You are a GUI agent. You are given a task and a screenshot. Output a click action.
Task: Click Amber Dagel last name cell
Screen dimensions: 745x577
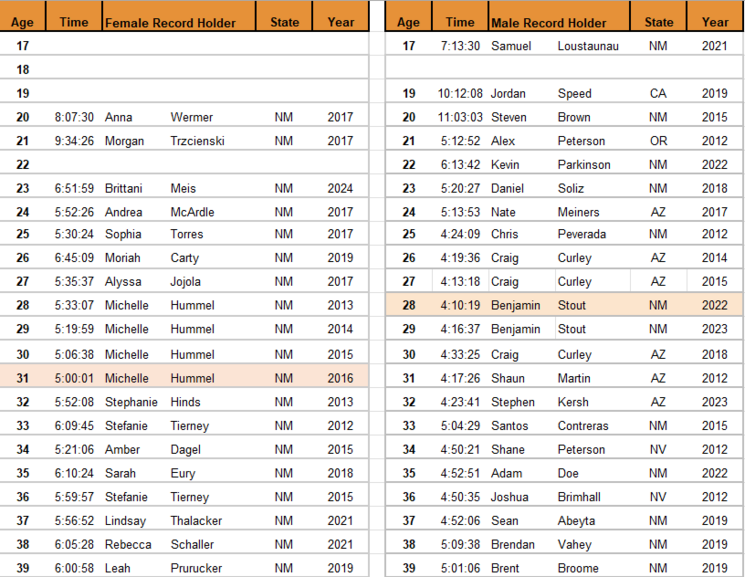tap(185, 450)
